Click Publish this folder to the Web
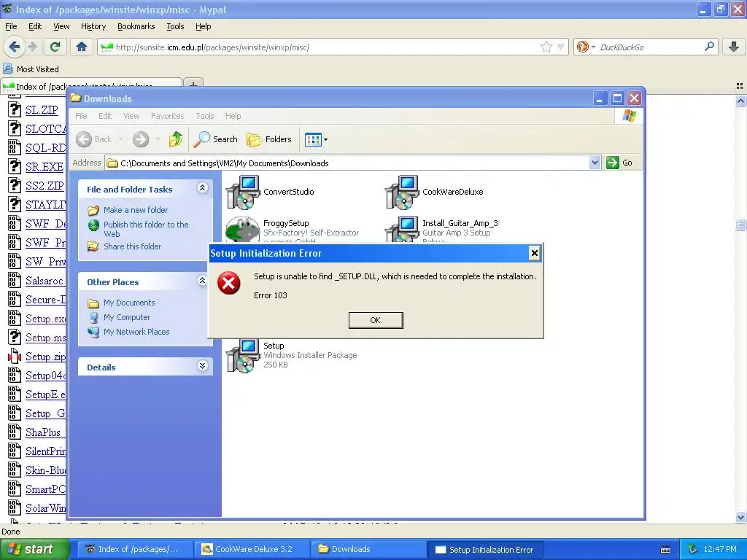The image size is (747, 560). (146, 229)
